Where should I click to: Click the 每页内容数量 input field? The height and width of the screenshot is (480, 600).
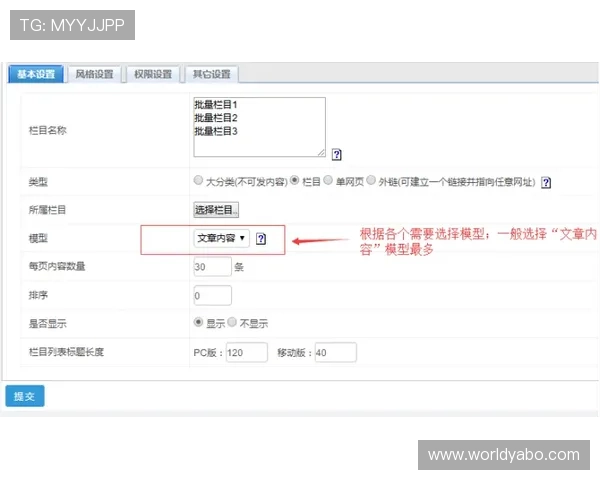point(212,266)
